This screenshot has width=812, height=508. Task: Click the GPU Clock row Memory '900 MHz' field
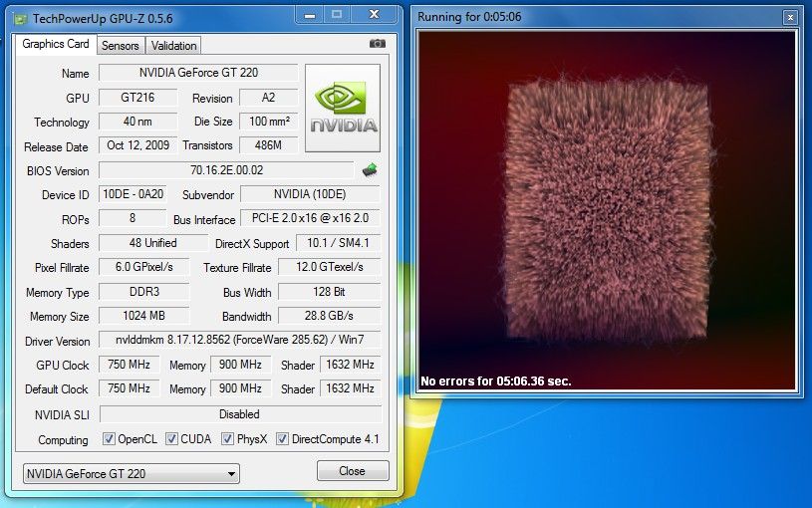(x=240, y=365)
